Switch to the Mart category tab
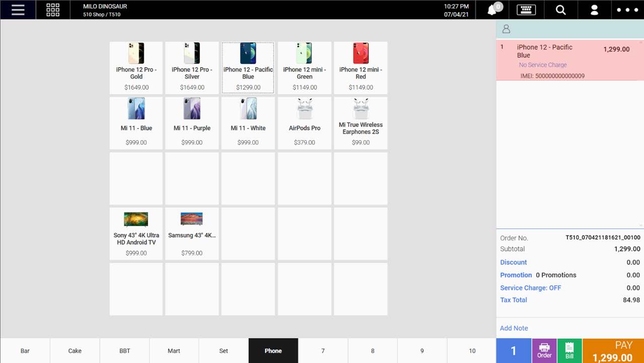This screenshot has height=363, width=644. coord(174,350)
